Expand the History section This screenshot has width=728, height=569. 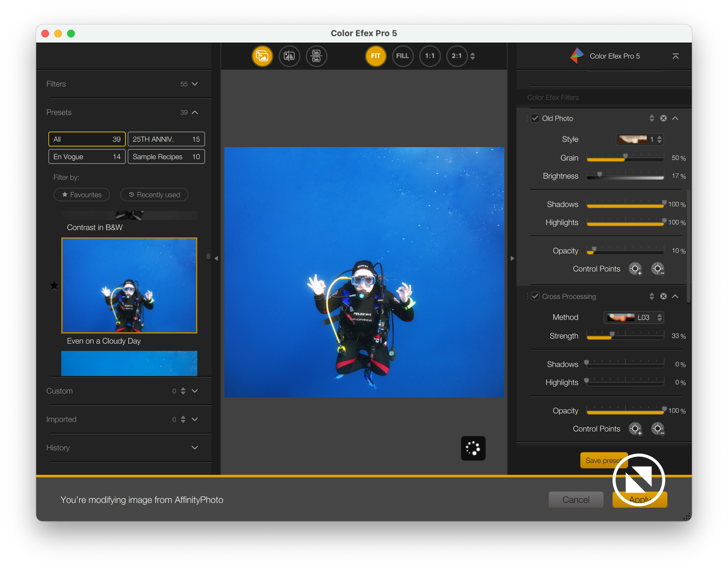195,448
